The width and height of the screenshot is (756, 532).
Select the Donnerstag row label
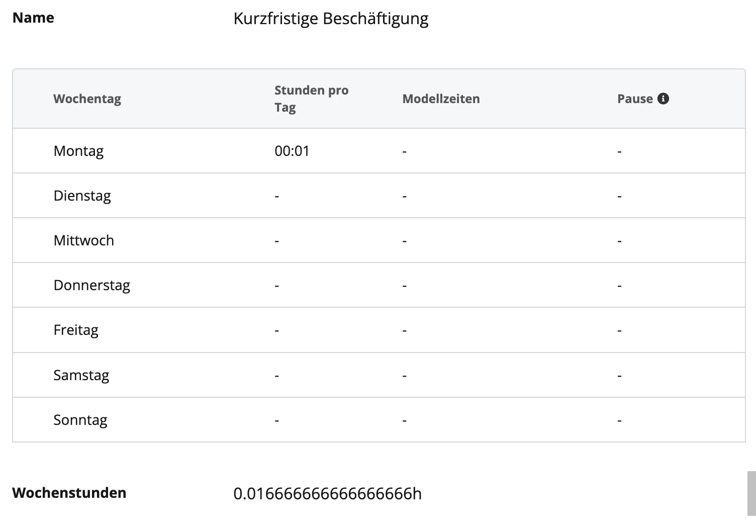tap(91, 285)
